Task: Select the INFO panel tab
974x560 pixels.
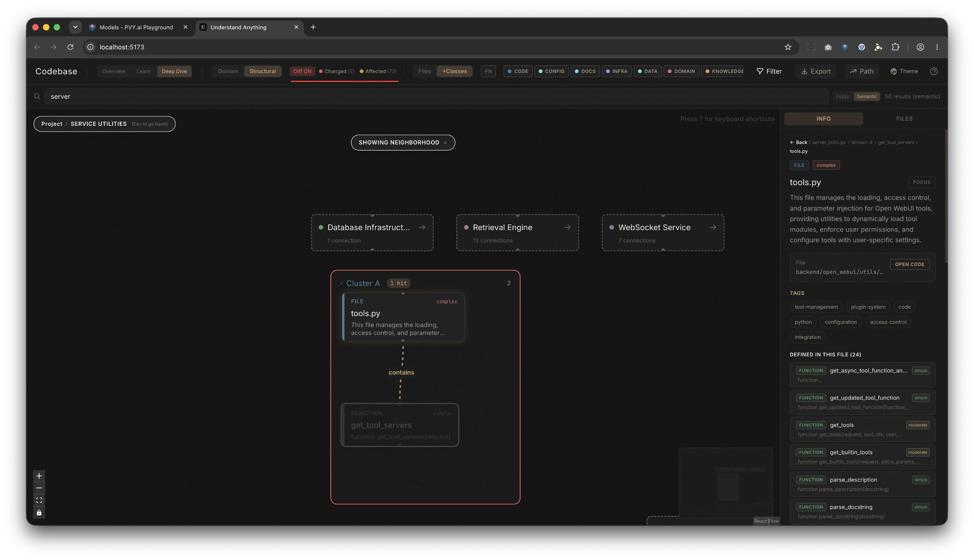Action: point(823,119)
